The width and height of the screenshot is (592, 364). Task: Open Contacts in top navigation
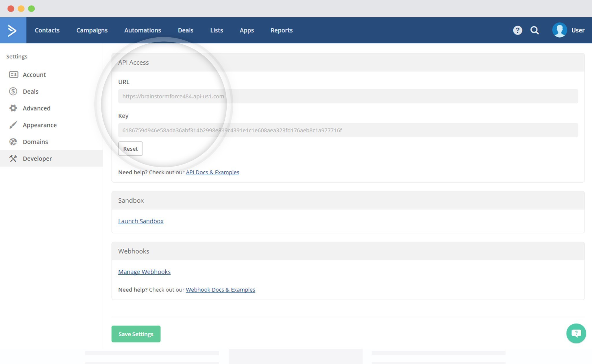coord(47,30)
